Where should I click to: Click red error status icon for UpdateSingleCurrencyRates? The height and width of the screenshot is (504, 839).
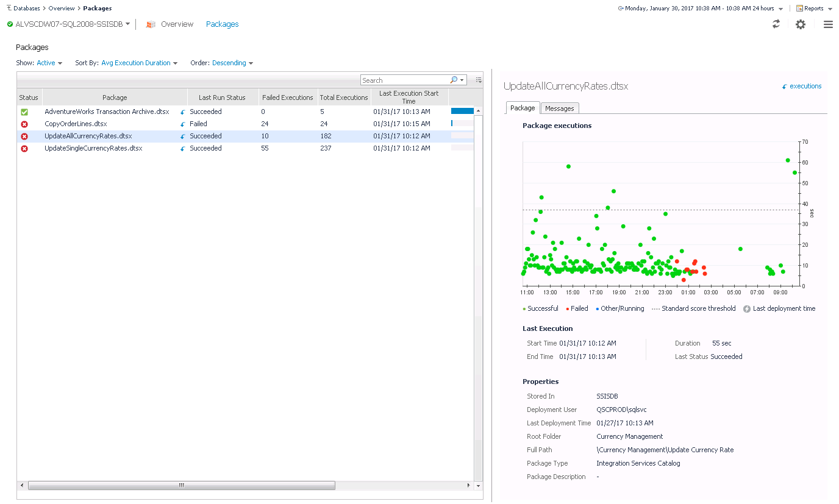[x=24, y=149]
